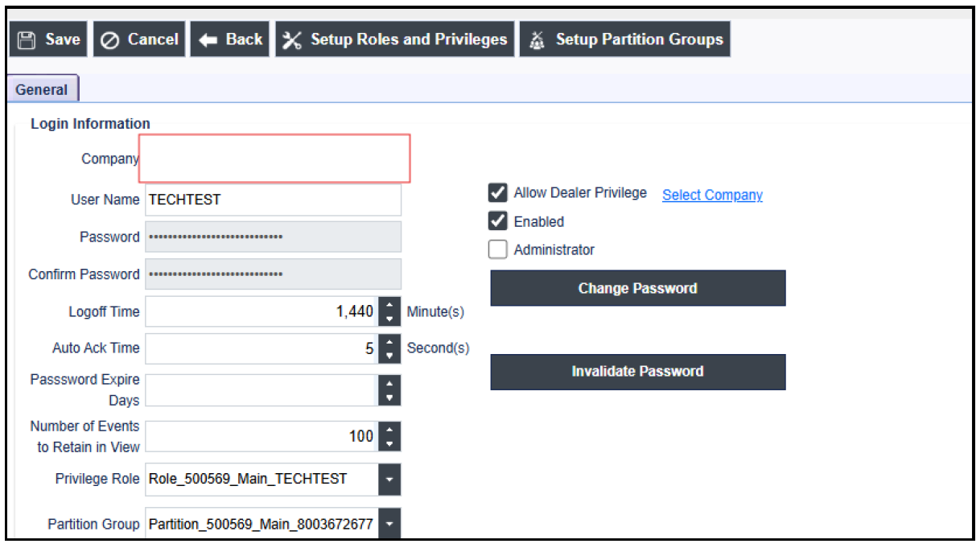
Task: Click the Setup Roles and Privileges tools icon
Action: 293,39
